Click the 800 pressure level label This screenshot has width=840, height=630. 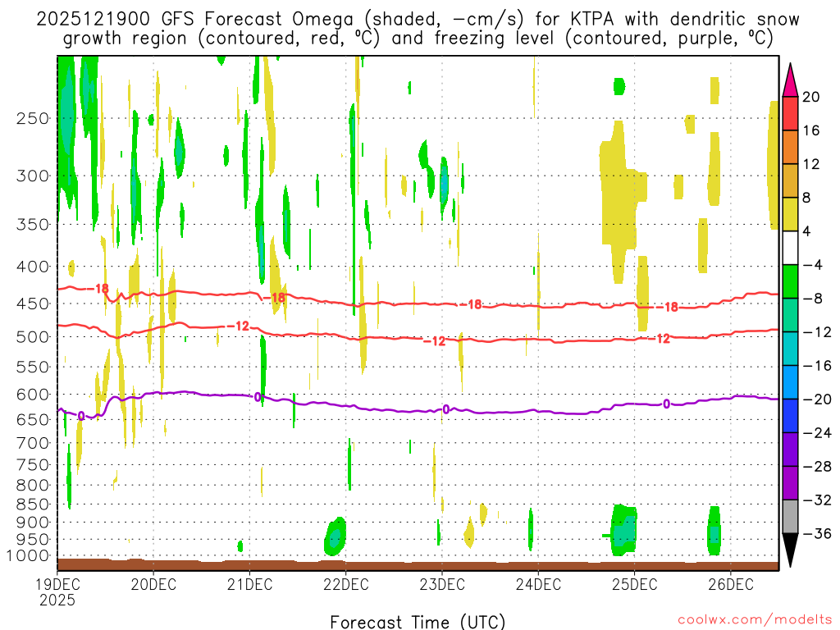click(x=33, y=486)
